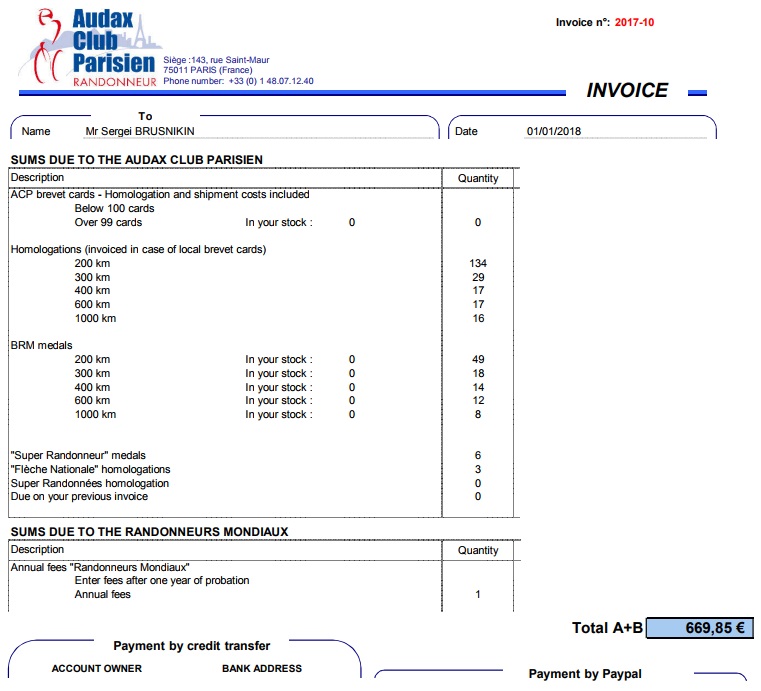Click quantity 14 for 400 km medals
The height and width of the screenshot is (691, 761).
[x=478, y=388]
